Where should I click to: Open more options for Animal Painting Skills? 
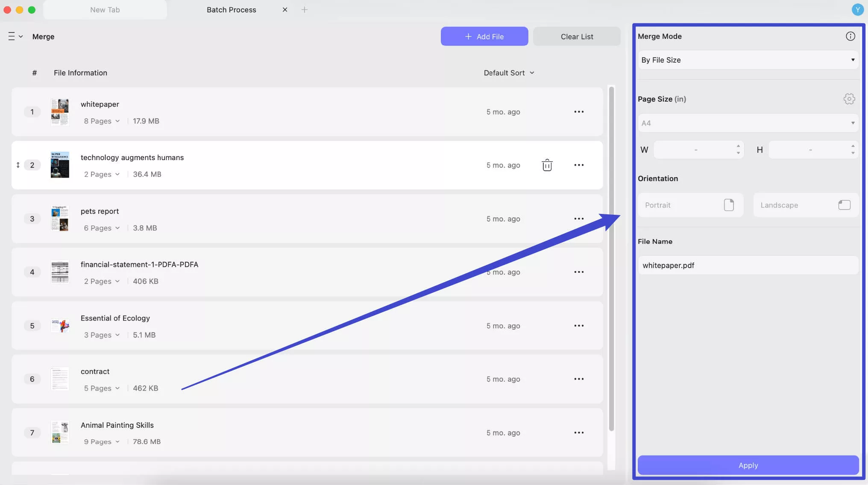click(579, 432)
